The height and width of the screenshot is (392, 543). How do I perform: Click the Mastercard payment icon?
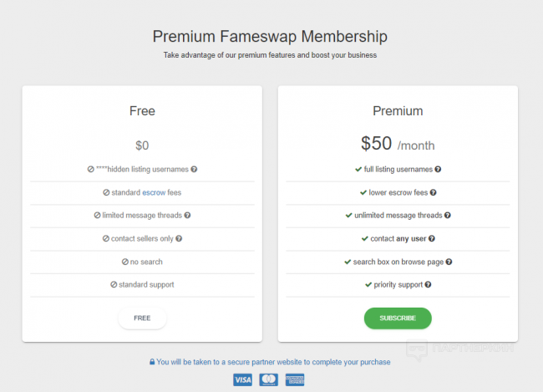tap(268, 380)
